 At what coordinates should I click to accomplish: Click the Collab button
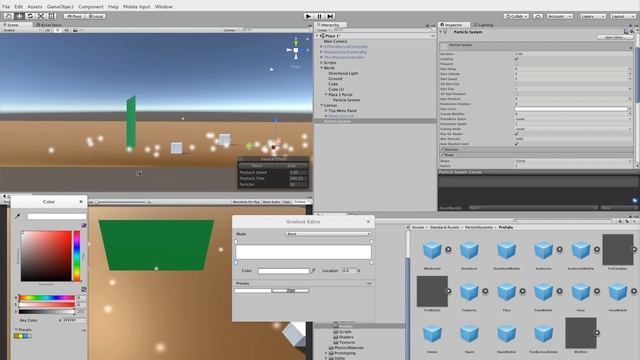point(516,16)
